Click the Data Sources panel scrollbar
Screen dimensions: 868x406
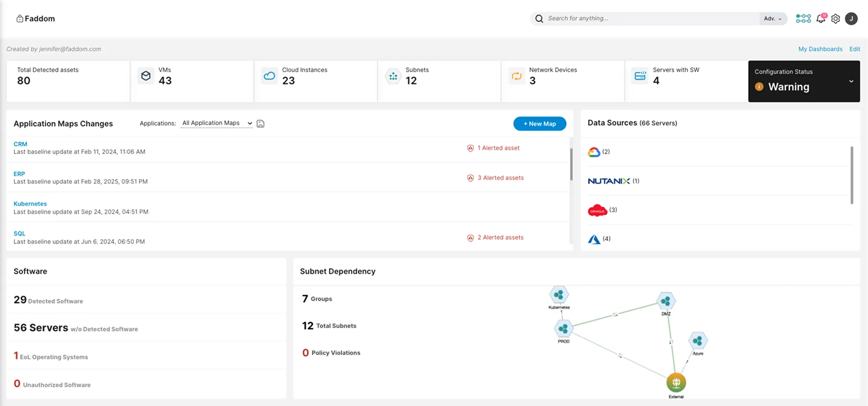click(x=852, y=175)
